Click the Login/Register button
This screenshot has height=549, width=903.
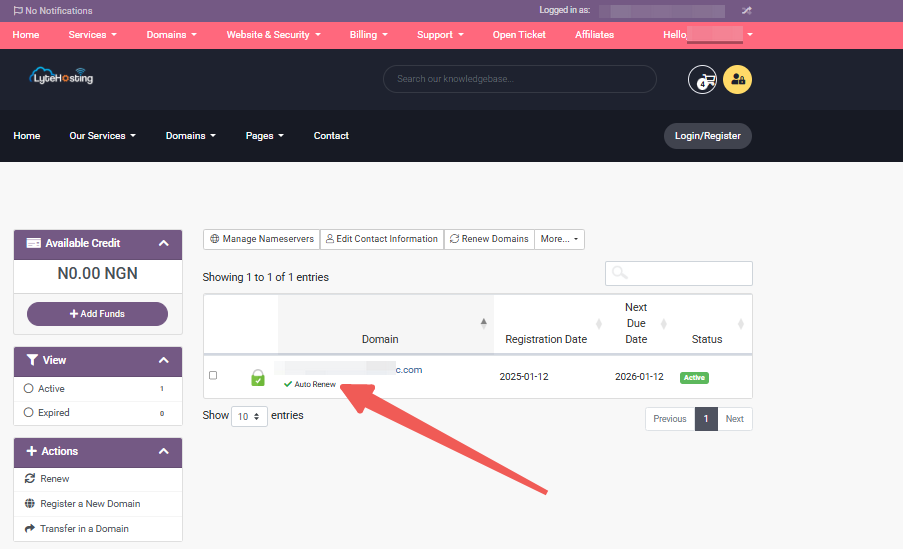pos(708,136)
